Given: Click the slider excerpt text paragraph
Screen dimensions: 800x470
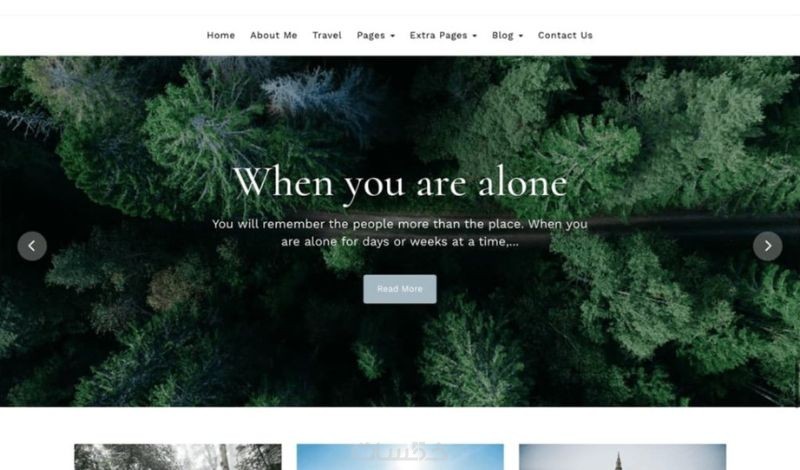Looking at the screenshot, I should tap(400, 233).
